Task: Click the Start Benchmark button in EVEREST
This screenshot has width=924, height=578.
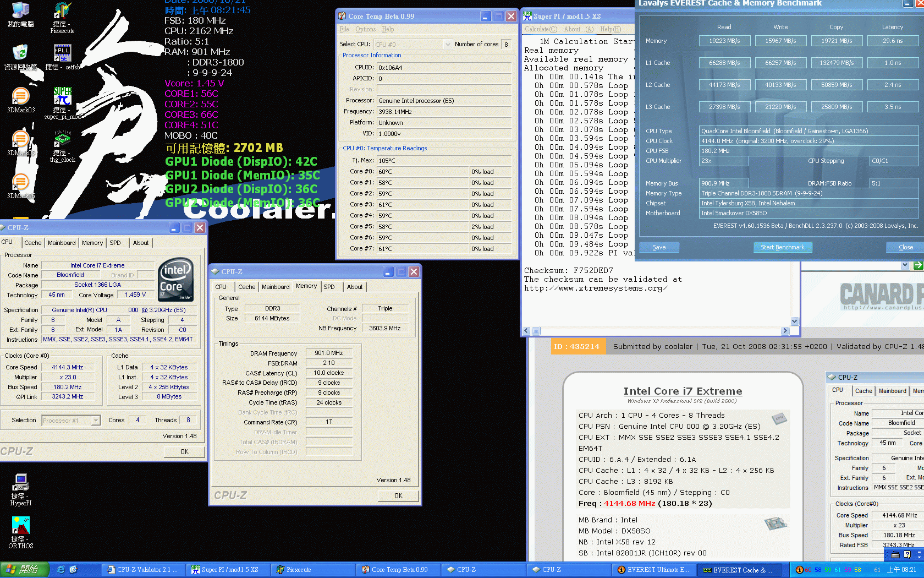Action: 782,248
